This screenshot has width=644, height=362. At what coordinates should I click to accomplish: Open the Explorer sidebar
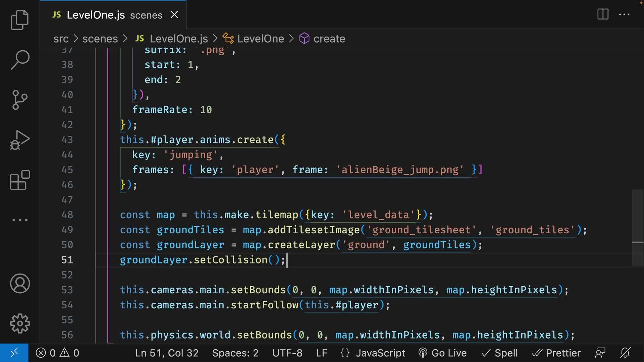(20, 20)
